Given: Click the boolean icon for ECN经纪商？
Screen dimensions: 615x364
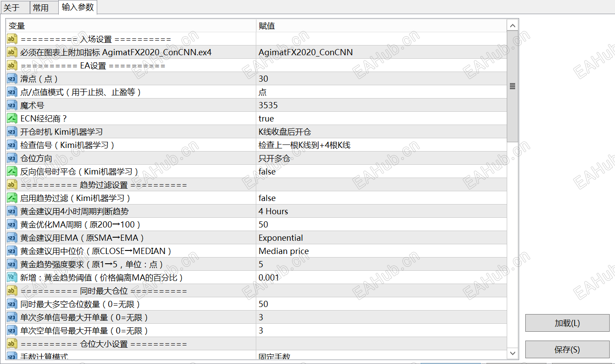Looking at the screenshot, I should click(x=12, y=118).
